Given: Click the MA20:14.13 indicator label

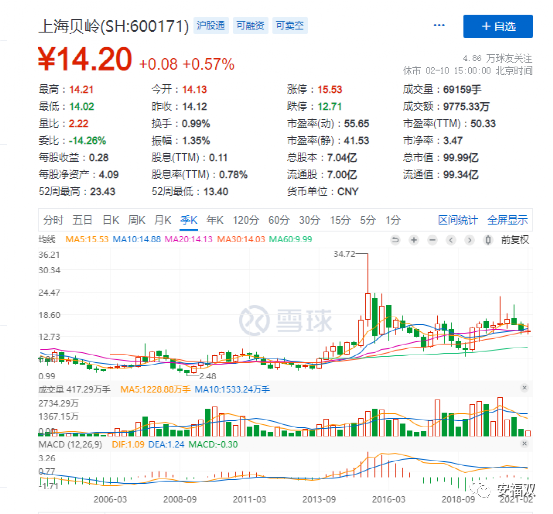Looking at the screenshot, I should 189,239.
